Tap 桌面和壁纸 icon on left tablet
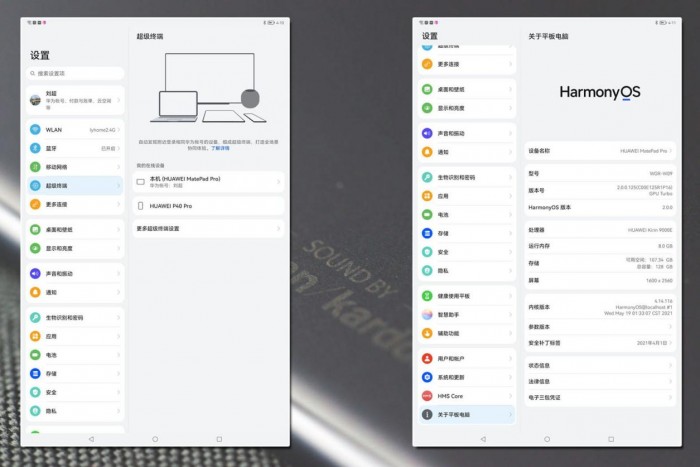Image resolution: width=700 pixels, height=467 pixels. click(35, 229)
